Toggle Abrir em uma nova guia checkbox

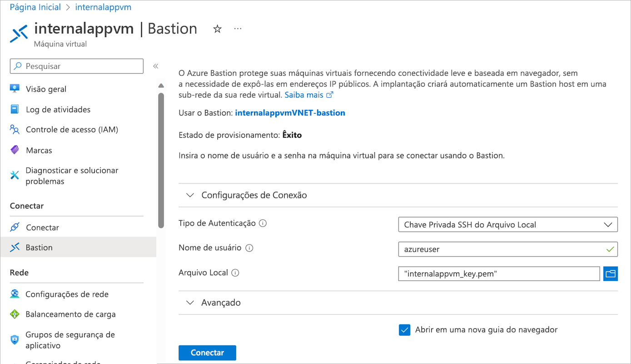(404, 330)
